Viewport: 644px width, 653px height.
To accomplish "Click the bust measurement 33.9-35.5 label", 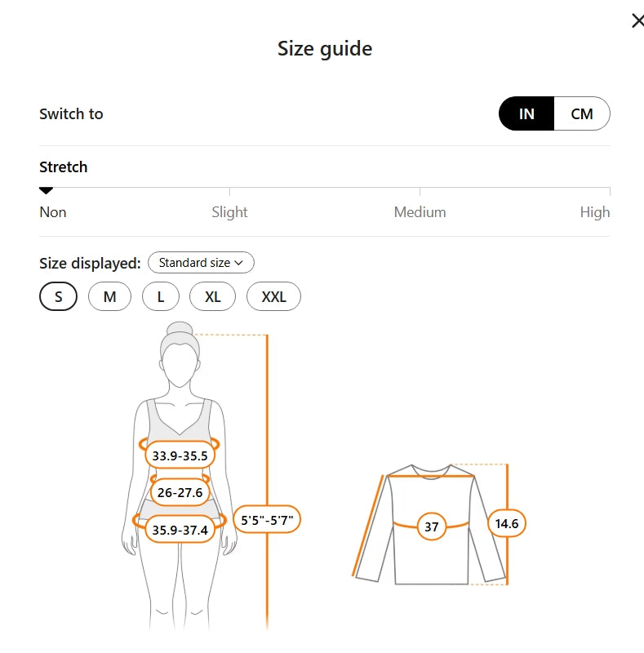I will [180, 455].
